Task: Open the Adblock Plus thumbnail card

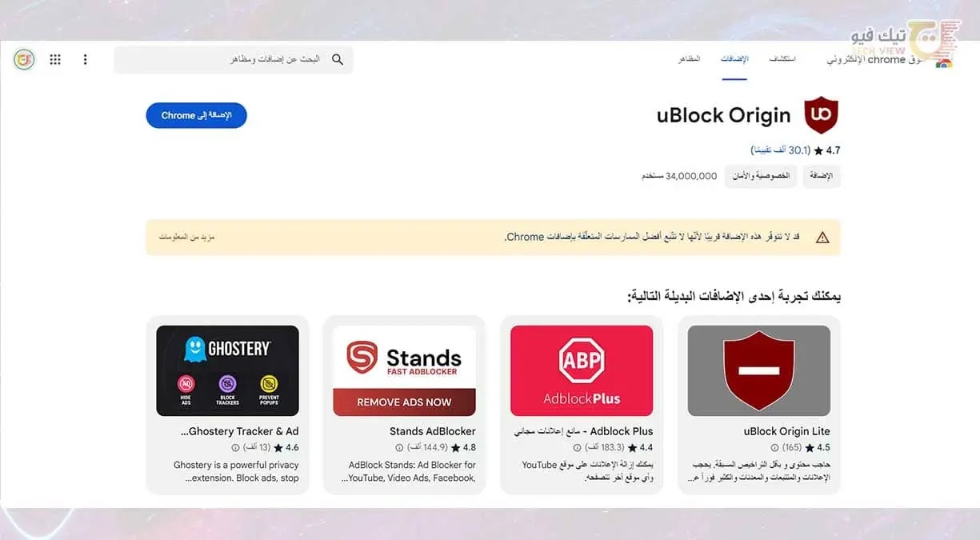Action: [582, 370]
